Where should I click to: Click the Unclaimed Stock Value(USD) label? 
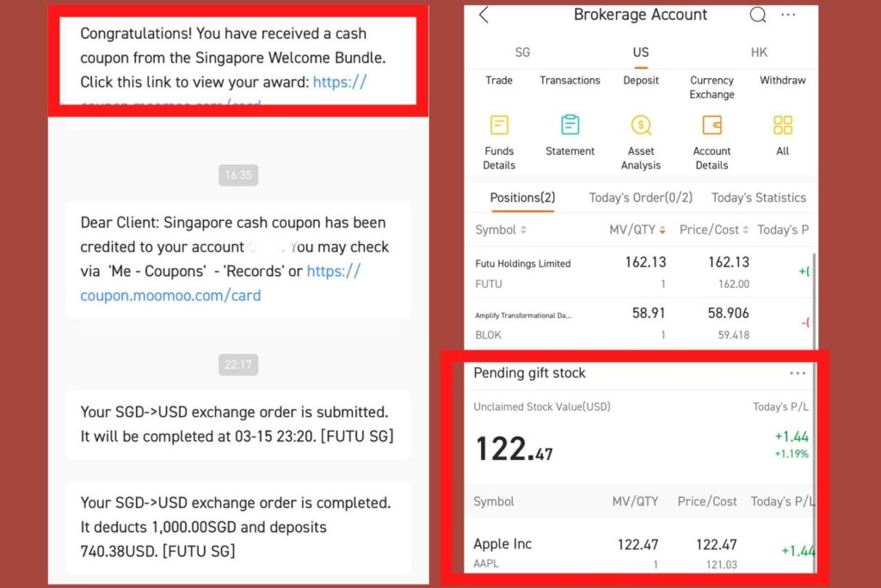pos(542,407)
